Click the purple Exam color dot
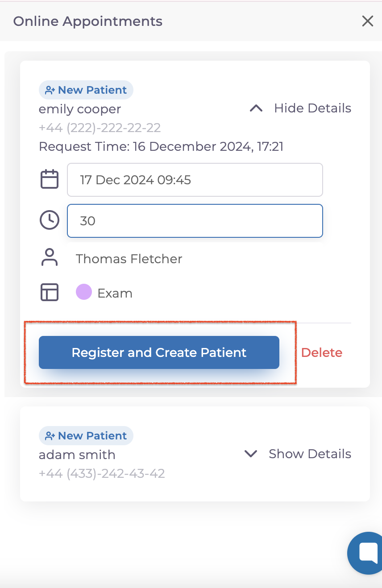Viewport: 382px width, 588px height. [83, 293]
